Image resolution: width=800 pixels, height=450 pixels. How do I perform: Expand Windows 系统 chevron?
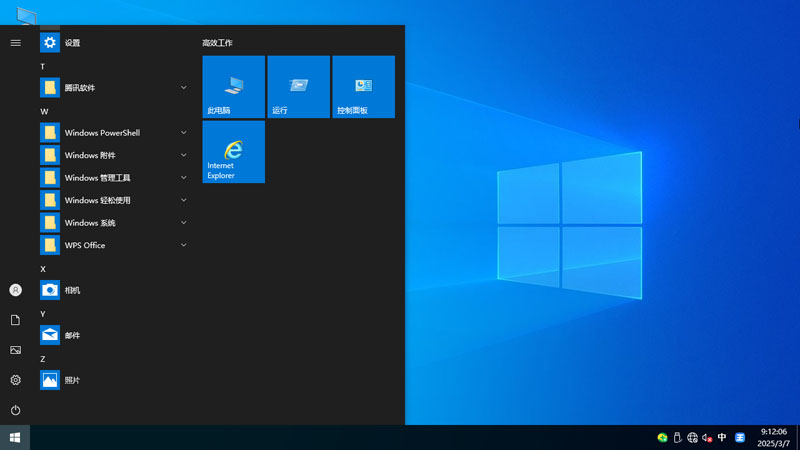(184, 222)
